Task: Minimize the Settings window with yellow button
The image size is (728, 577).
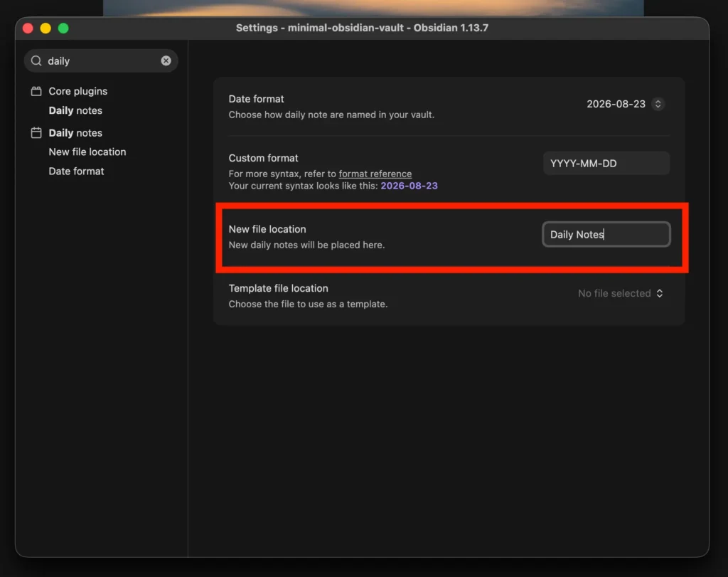Action: pos(45,28)
